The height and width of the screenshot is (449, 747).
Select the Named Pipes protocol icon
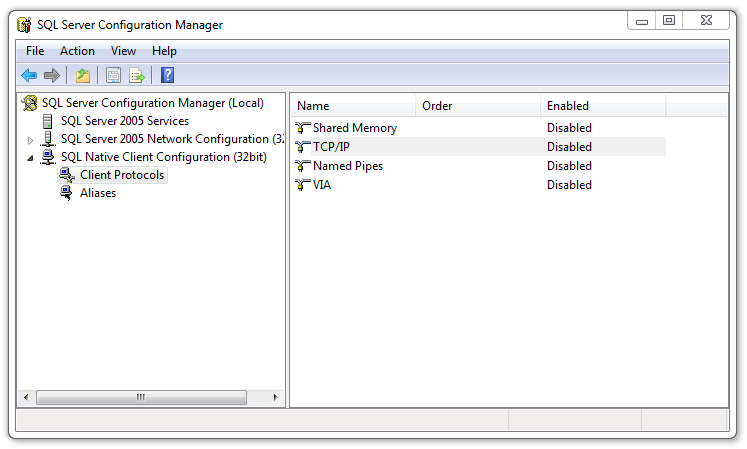303,166
